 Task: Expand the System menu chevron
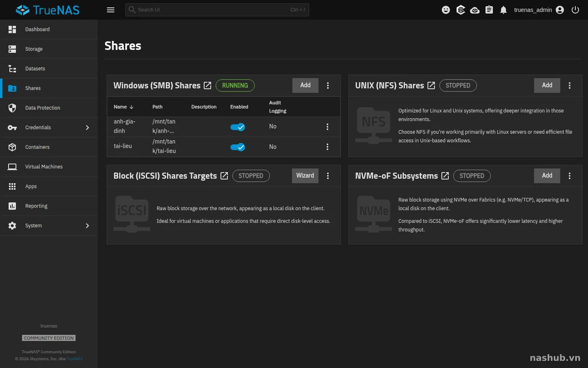tap(87, 226)
